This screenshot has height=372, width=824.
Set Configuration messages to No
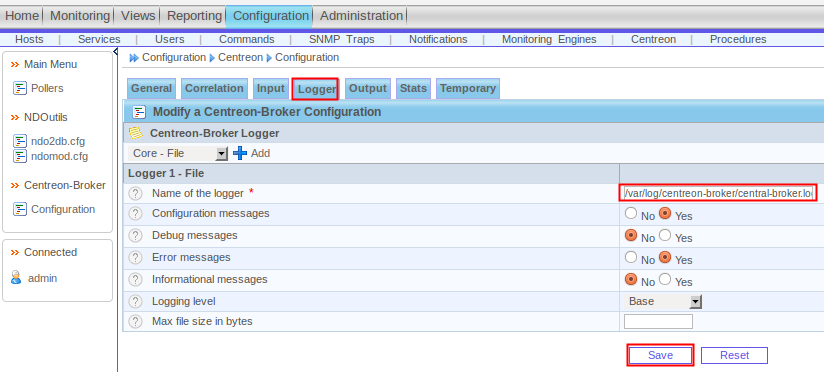point(631,214)
